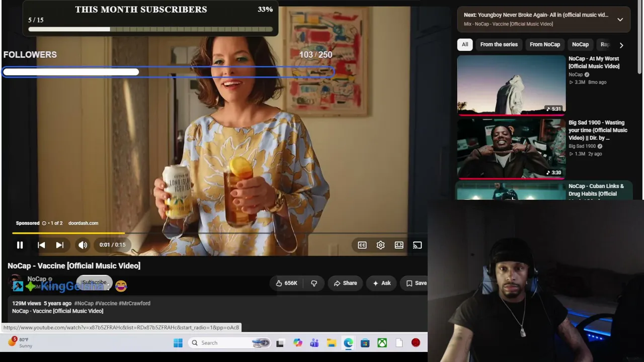
Task: Subscribe to the NoCap channel
Action: click(x=95, y=283)
